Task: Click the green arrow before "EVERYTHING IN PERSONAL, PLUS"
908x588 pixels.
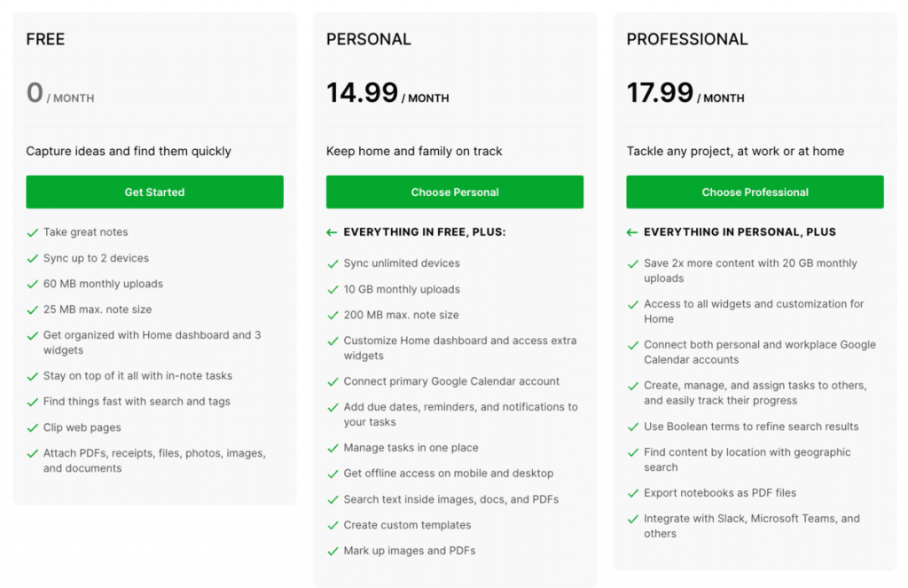Action: (630, 231)
